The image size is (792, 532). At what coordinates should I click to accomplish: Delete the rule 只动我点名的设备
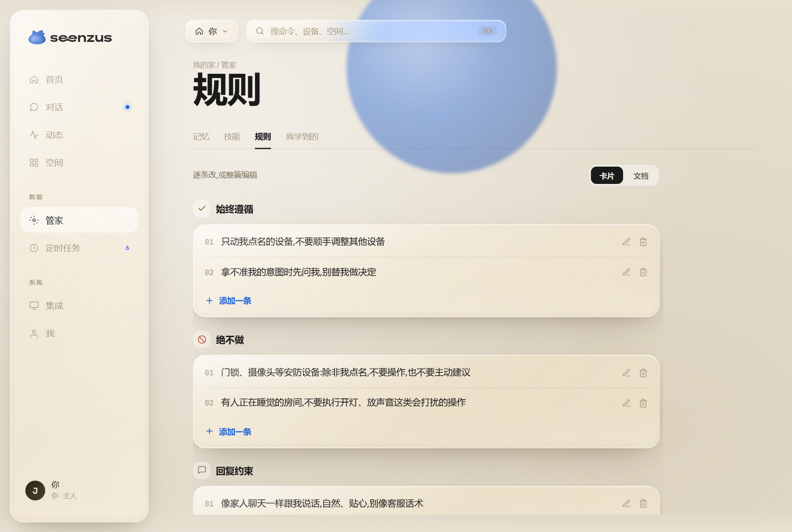[643, 242]
